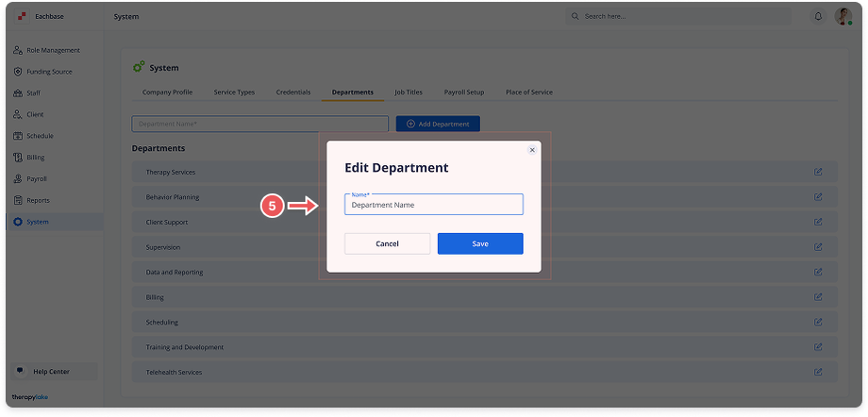Select the Data and Reporting row text
This screenshot has height=417, width=868.
175,273
